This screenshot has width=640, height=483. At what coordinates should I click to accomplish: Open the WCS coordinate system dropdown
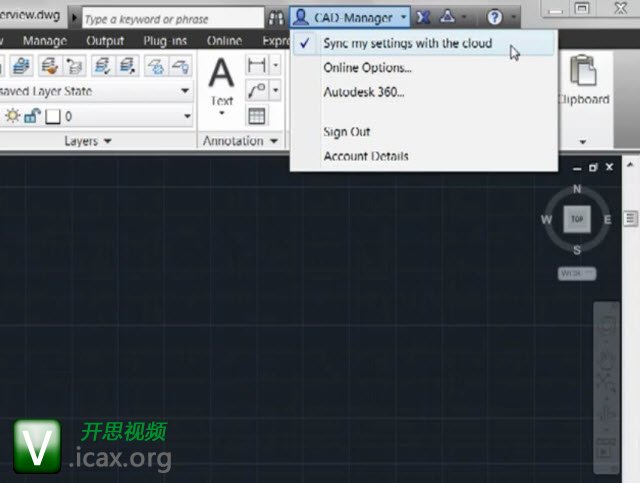(x=577, y=274)
